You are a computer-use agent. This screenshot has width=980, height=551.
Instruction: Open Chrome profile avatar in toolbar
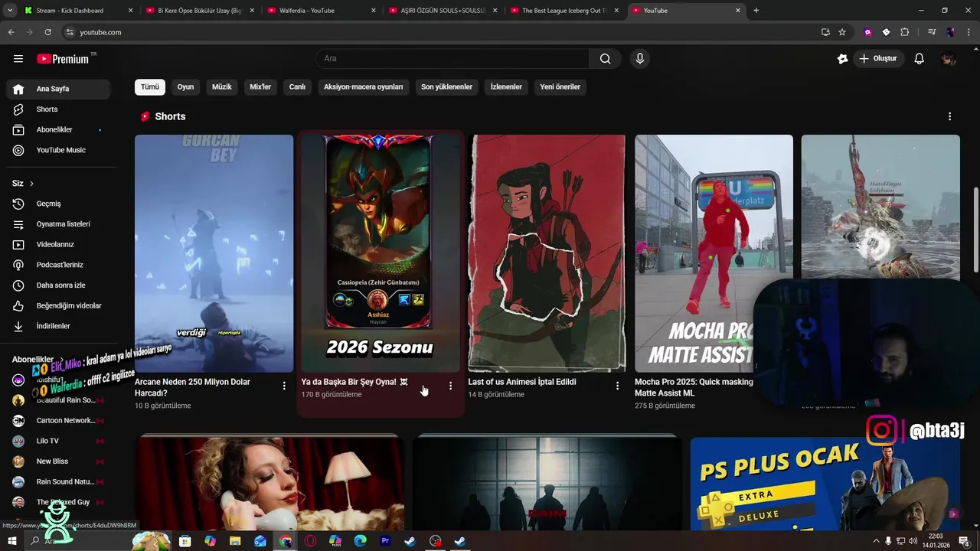[x=950, y=32]
